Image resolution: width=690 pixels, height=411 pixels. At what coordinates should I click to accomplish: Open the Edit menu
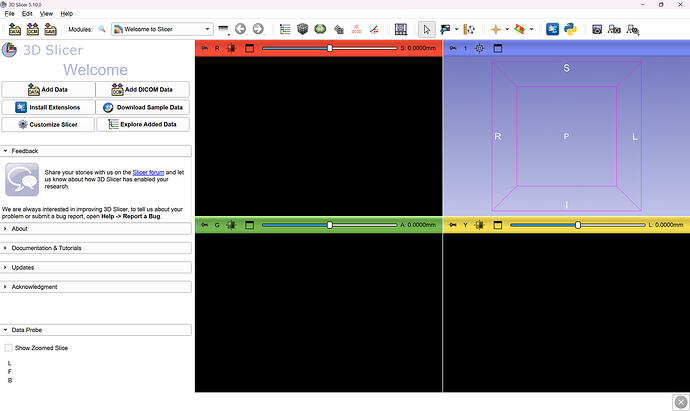[x=27, y=14]
